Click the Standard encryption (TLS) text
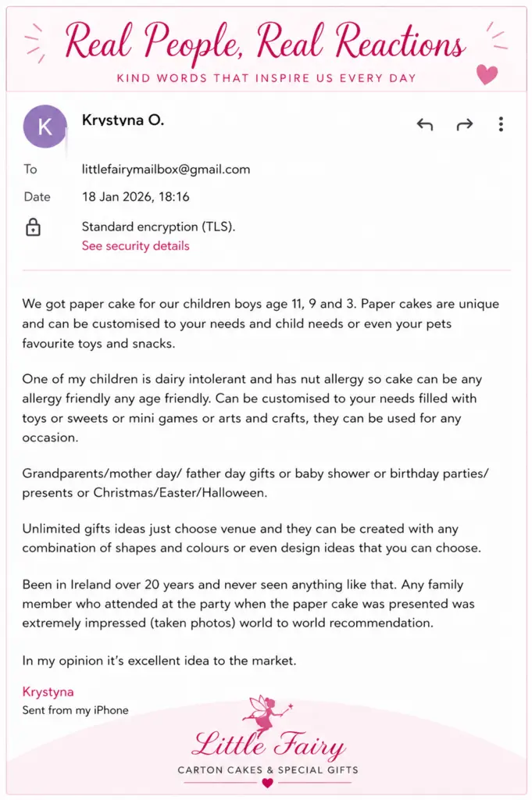 pyautogui.click(x=159, y=227)
